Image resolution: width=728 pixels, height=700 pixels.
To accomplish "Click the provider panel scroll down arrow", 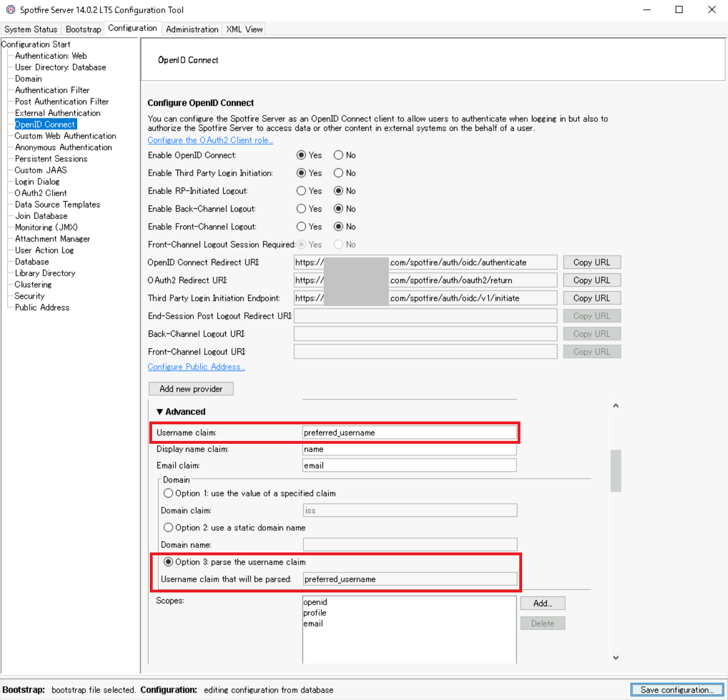I will 616,658.
